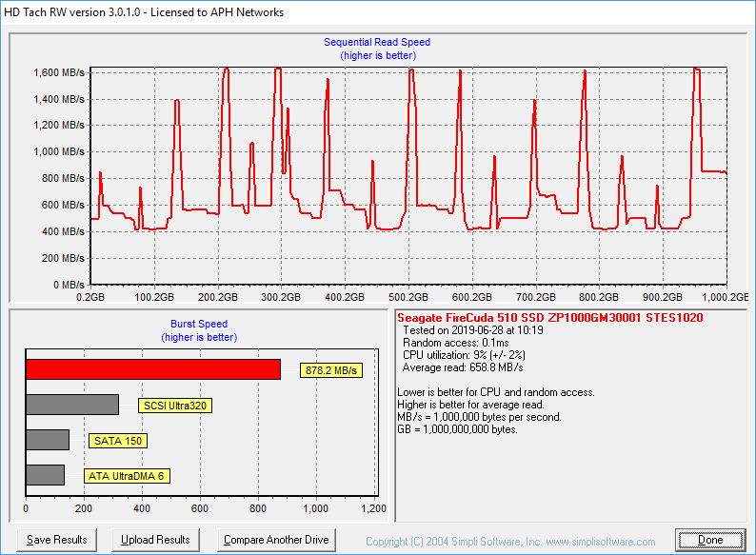Viewport: 756px width, 555px height.
Task: Click the Sequential Read Speed chart title
Action: (x=377, y=43)
